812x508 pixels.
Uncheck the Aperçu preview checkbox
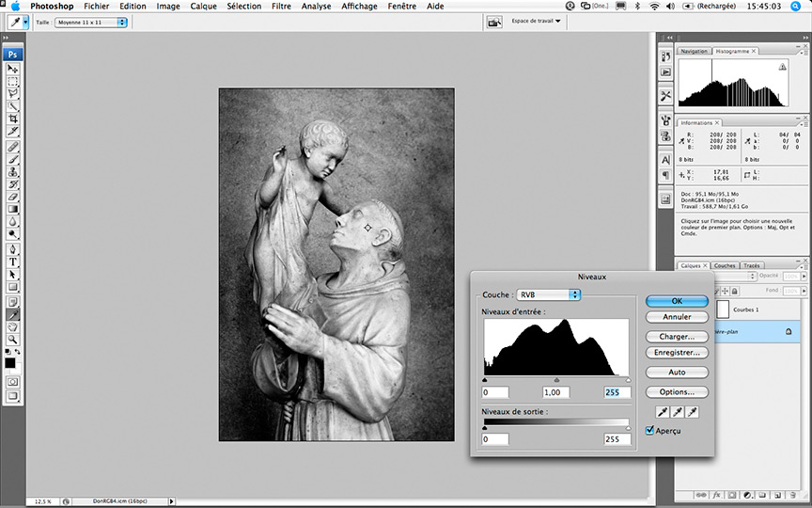(649, 430)
